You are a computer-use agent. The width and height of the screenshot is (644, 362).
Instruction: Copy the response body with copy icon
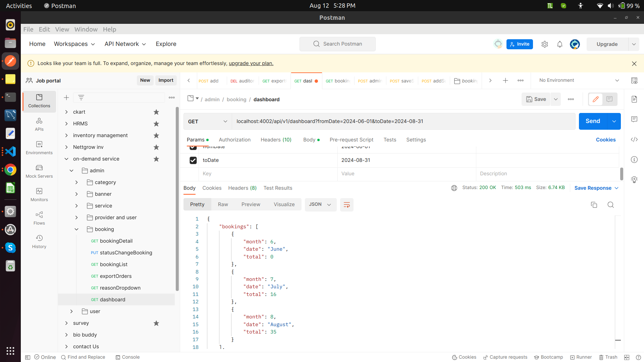point(594,205)
